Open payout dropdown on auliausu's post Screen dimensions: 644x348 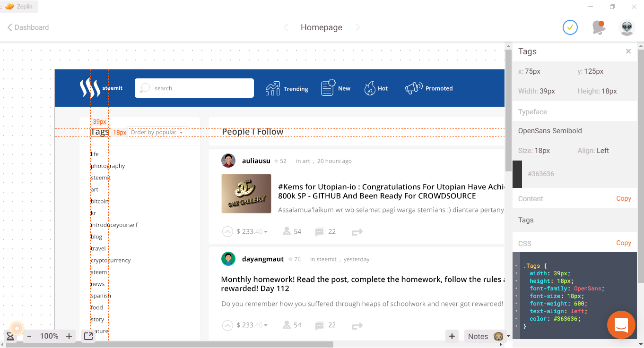pyautogui.click(x=266, y=232)
